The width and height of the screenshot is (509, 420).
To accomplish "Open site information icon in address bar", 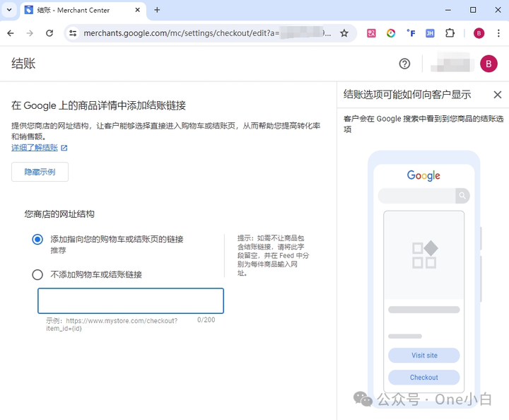I will pos(73,33).
